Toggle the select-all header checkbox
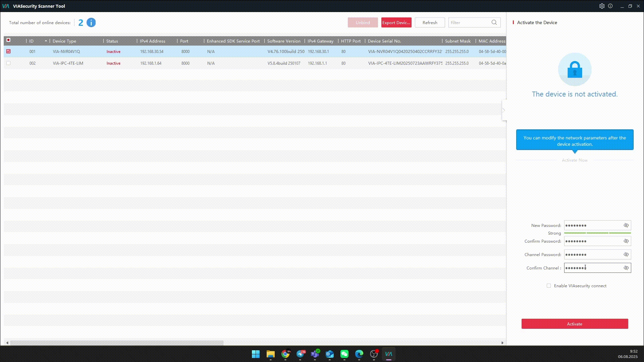This screenshot has height=362, width=644. pyautogui.click(x=8, y=40)
